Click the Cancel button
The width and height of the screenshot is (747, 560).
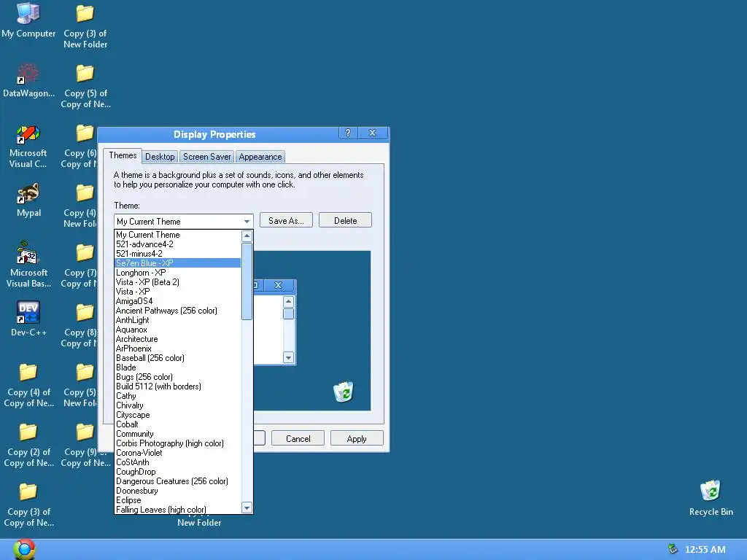click(x=298, y=438)
